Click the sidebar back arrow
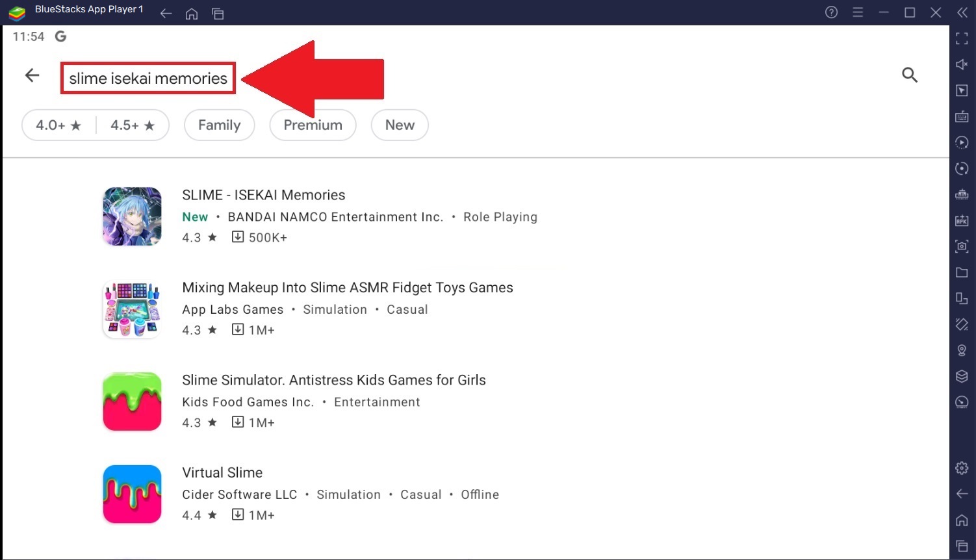Viewport: 976px width, 560px height. (x=962, y=494)
